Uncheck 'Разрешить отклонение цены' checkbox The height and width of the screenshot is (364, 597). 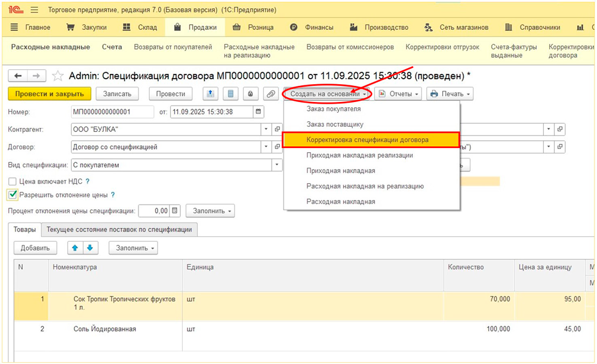pos(13,195)
